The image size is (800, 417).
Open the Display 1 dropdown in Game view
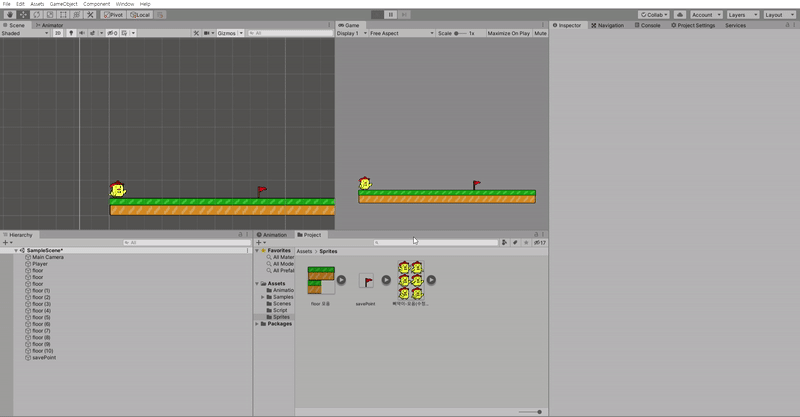(x=352, y=33)
